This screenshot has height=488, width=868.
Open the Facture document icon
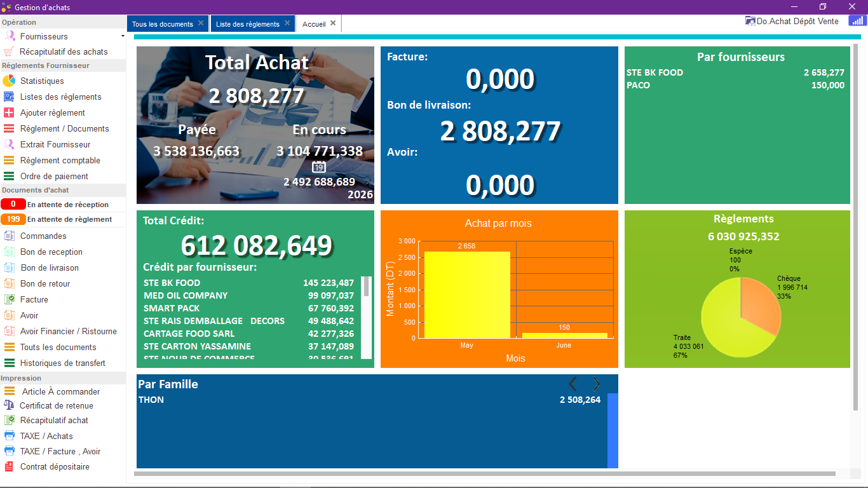(x=9, y=299)
